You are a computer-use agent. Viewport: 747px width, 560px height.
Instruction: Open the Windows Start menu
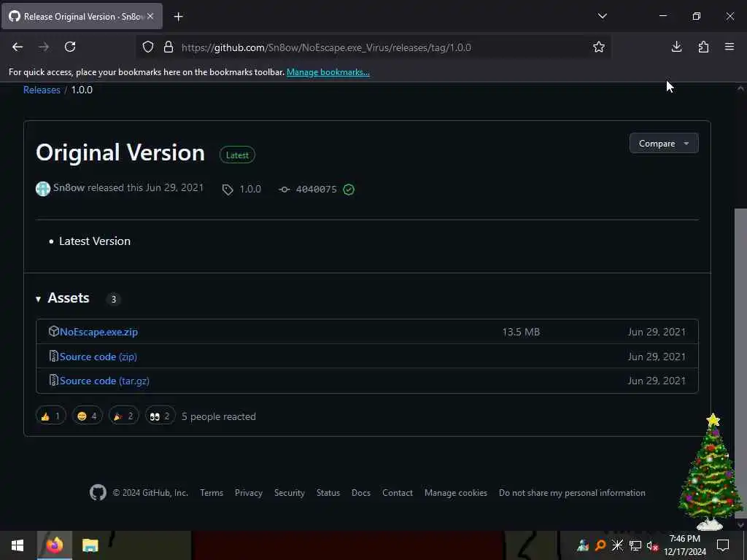[18, 545]
